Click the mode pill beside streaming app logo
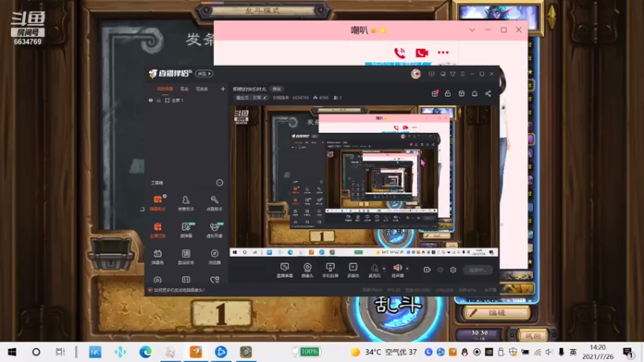Viewport: 644px width, 362px height. pyautogui.click(x=204, y=74)
